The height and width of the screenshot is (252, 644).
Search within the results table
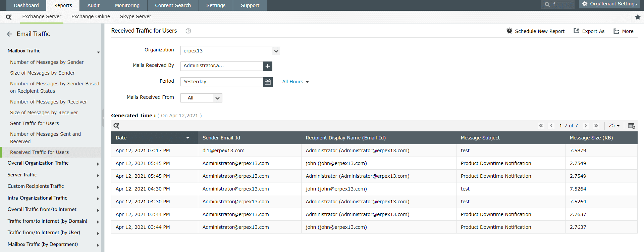coord(116,126)
